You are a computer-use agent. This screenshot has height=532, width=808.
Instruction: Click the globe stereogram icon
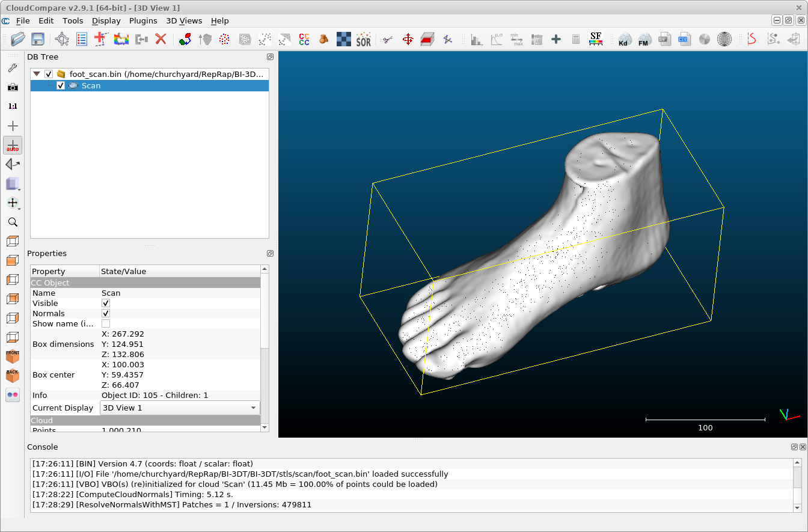pos(724,40)
